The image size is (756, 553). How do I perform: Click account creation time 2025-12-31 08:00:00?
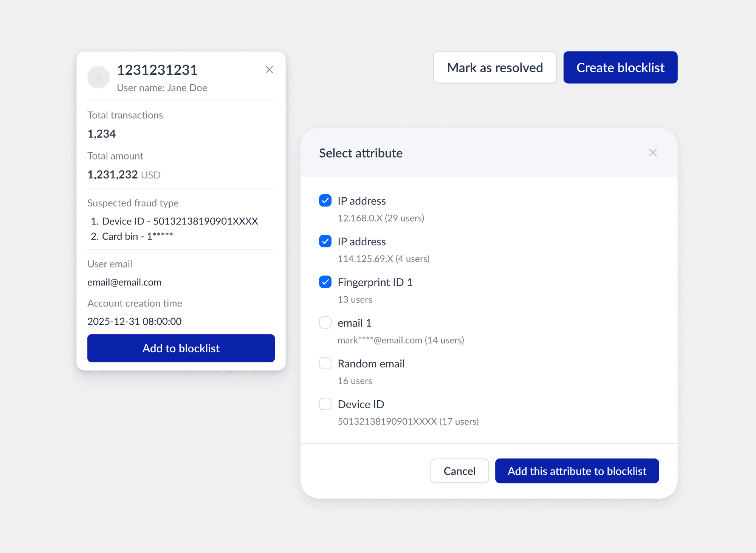coord(135,321)
